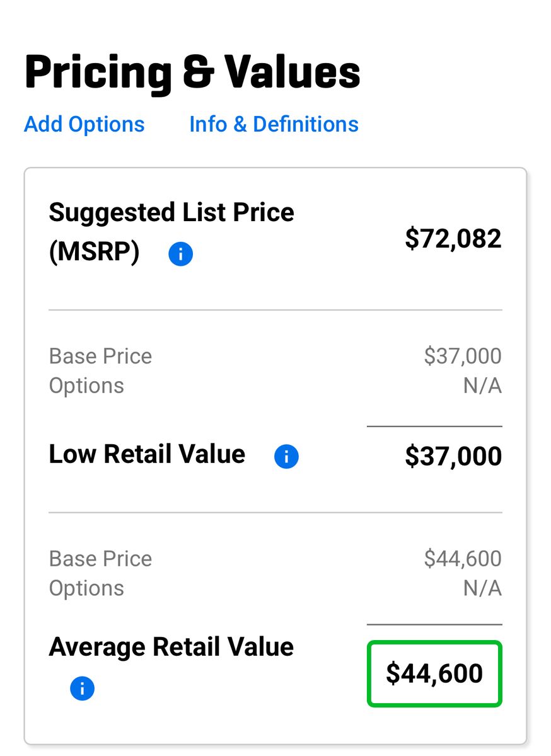Select the gray $37,000 base price amount
Screen dimensions: 551x756
[x=462, y=356]
